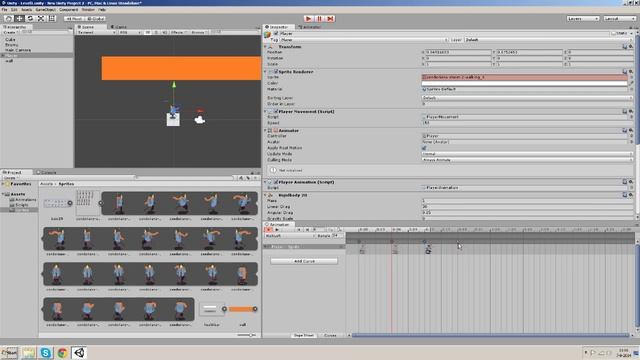Select wall in Hierarchy
The image size is (640, 360).
click(9, 60)
